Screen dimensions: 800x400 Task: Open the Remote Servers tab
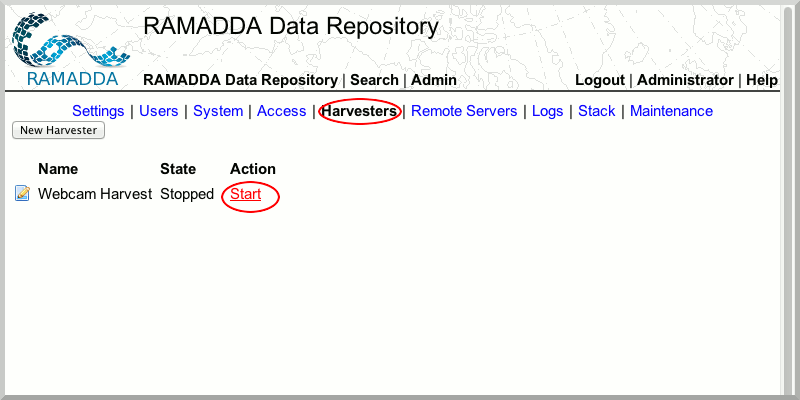click(464, 111)
